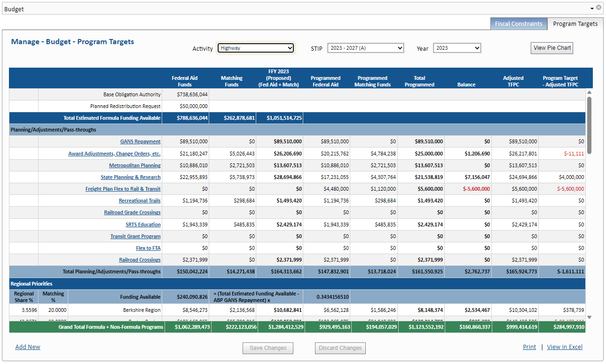606x364 pixels.
Task: Open the View in Excel link
Action: (564, 347)
